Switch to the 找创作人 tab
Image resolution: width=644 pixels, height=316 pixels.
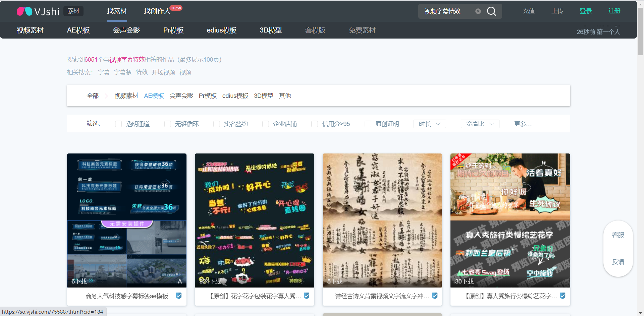coord(157,11)
